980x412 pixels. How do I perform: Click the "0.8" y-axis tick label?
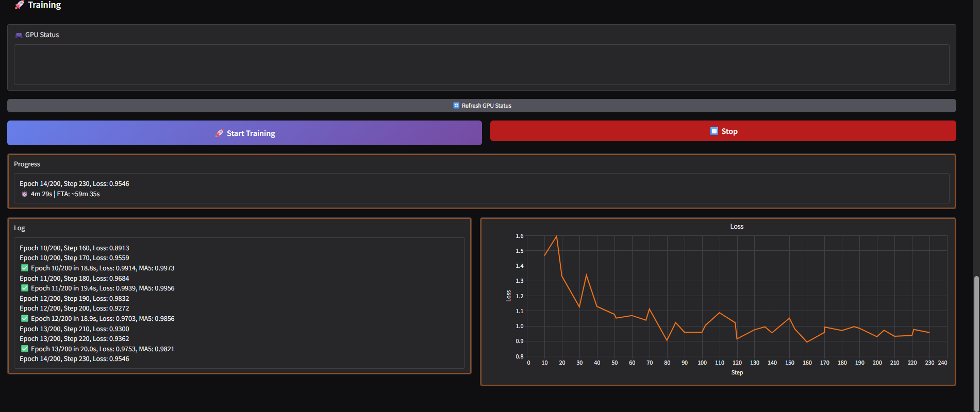pyautogui.click(x=520, y=356)
